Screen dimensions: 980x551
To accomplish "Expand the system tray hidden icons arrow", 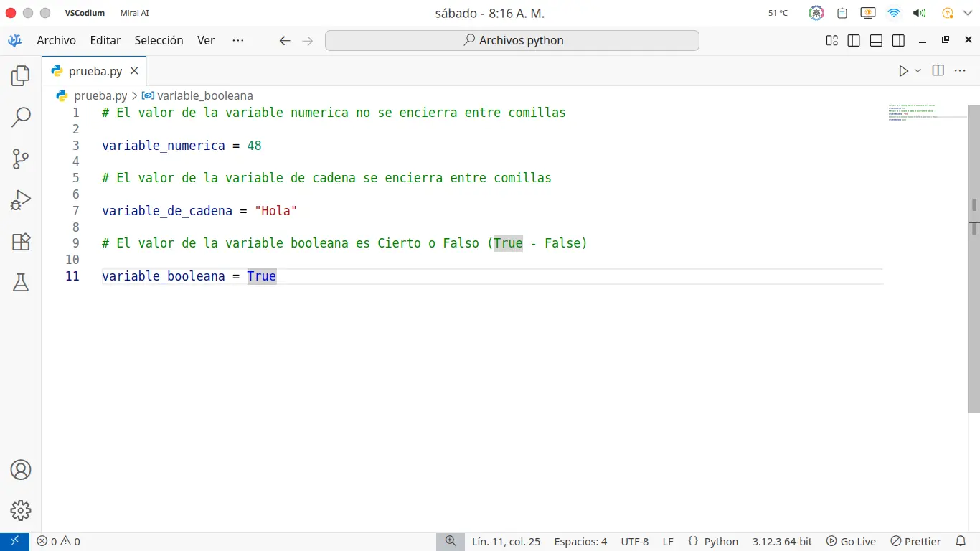I will pos(967,13).
